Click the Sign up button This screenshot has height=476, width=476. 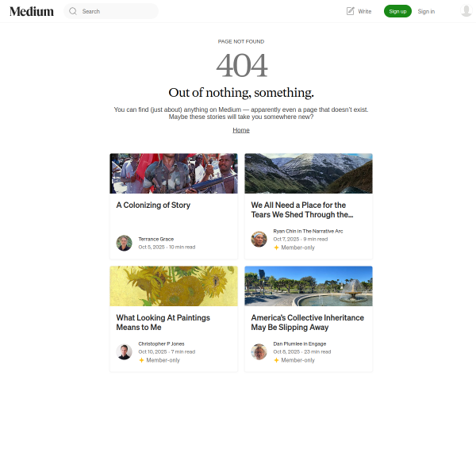click(397, 11)
